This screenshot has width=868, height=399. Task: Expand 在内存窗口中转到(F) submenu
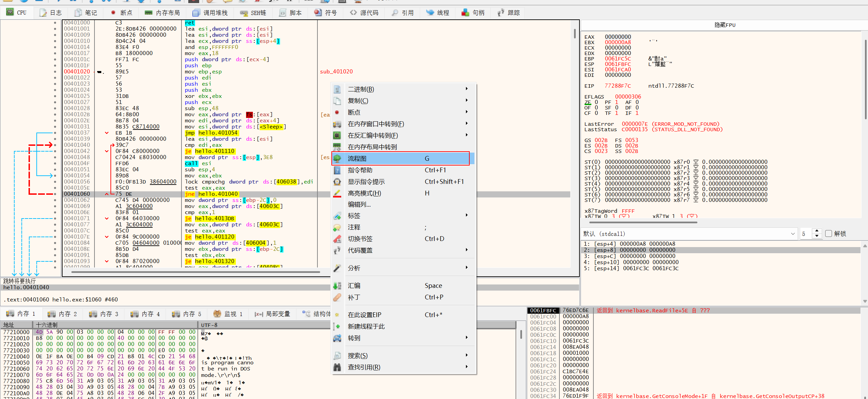pos(403,124)
